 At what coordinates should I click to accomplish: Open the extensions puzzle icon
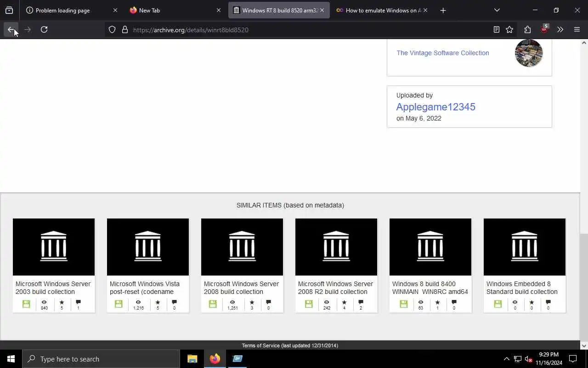point(527,30)
